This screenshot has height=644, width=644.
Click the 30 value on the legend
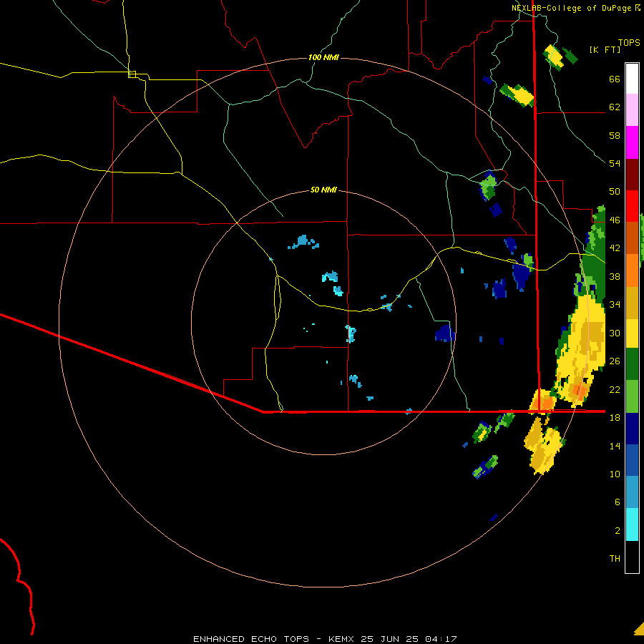pos(615,333)
